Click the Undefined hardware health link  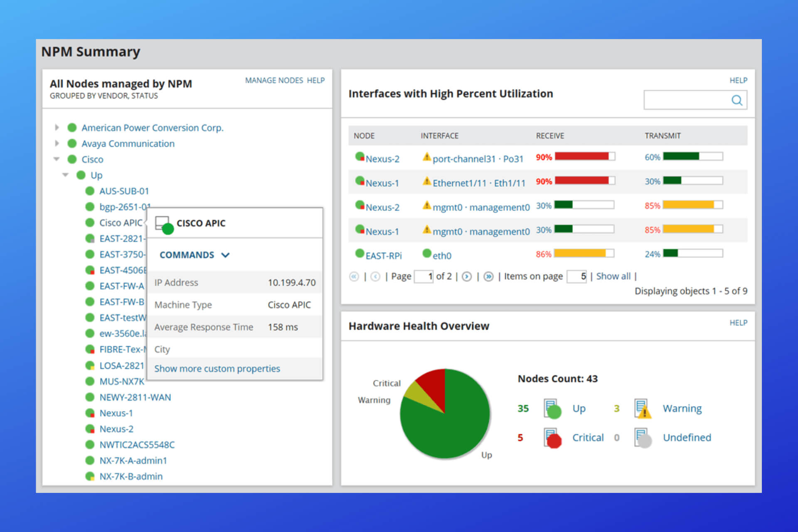pyautogui.click(x=687, y=438)
